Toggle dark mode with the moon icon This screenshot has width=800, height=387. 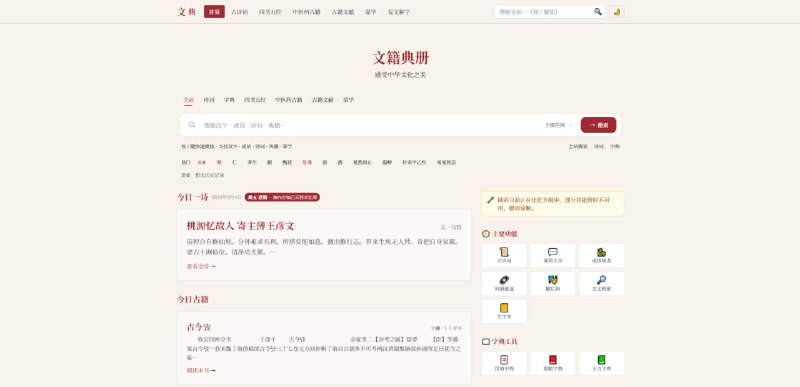[x=616, y=12]
